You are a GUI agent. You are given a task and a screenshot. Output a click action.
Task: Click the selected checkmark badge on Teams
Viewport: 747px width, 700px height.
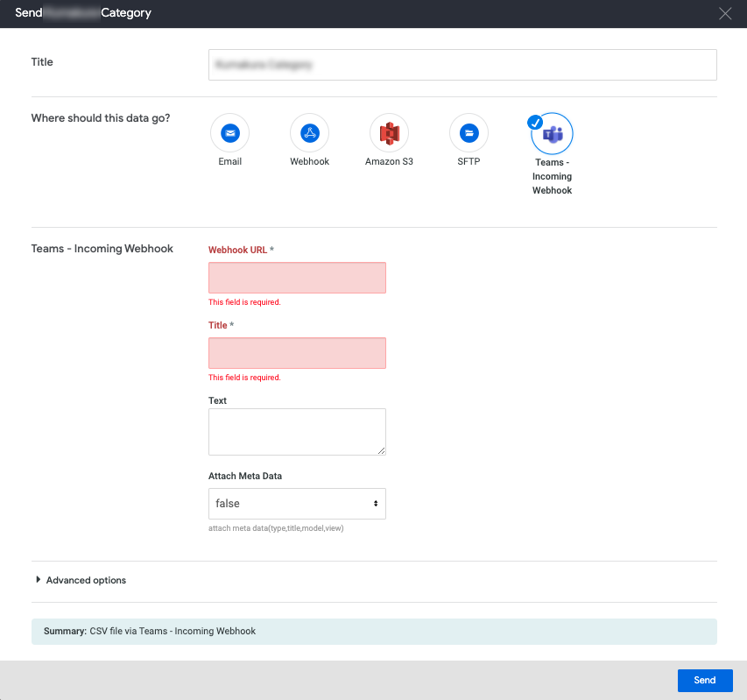coord(535,123)
